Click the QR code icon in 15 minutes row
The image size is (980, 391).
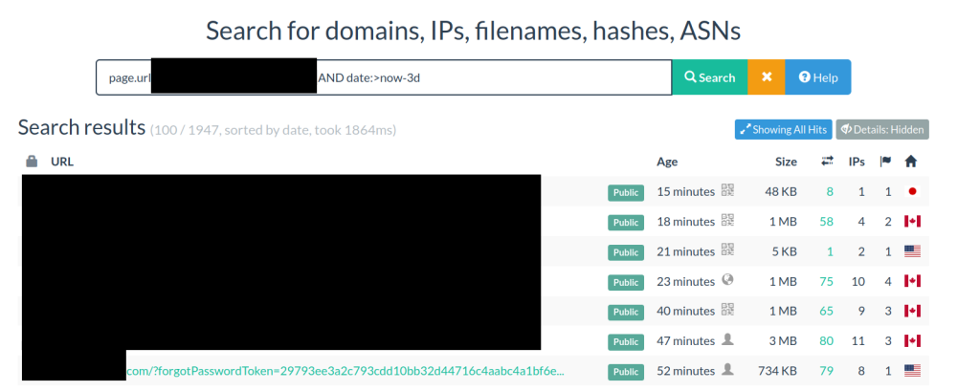click(x=727, y=191)
